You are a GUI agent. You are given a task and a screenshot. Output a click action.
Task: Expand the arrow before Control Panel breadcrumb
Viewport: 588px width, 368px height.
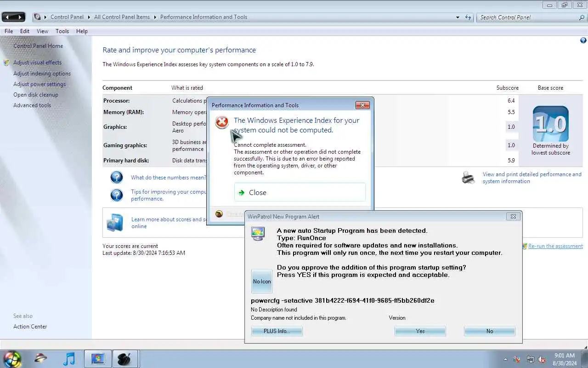coord(45,17)
